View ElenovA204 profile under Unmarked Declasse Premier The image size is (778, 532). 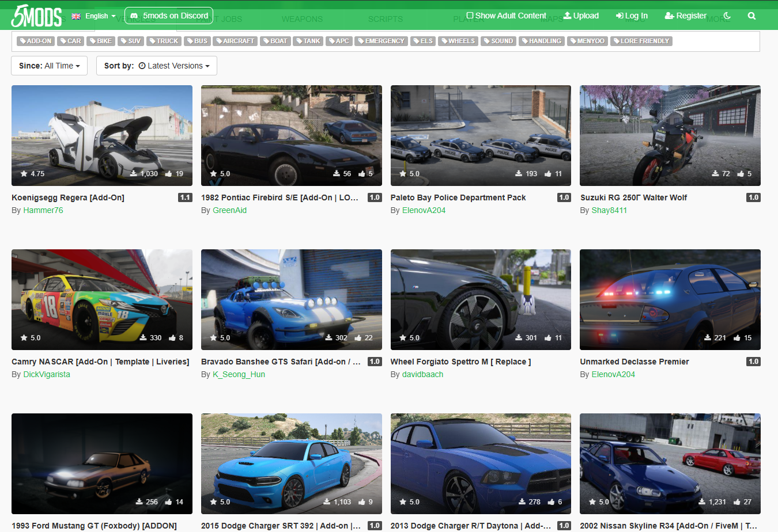coord(613,374)
